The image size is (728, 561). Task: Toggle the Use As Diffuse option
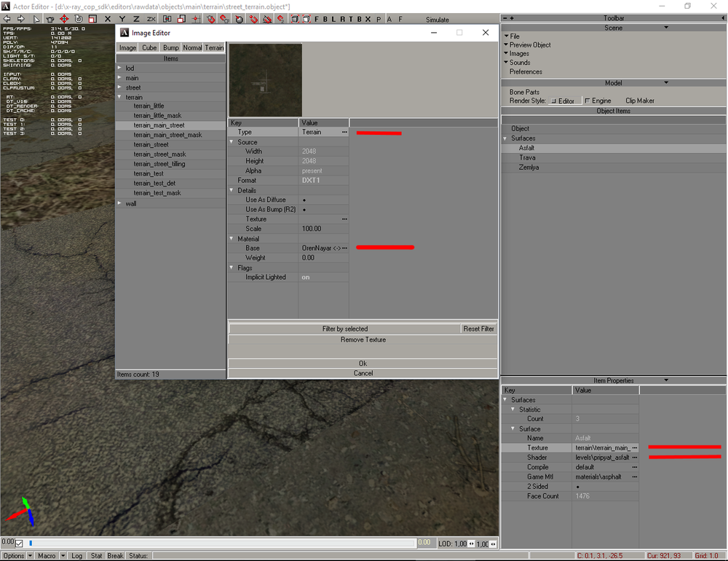tap(304, 200)
